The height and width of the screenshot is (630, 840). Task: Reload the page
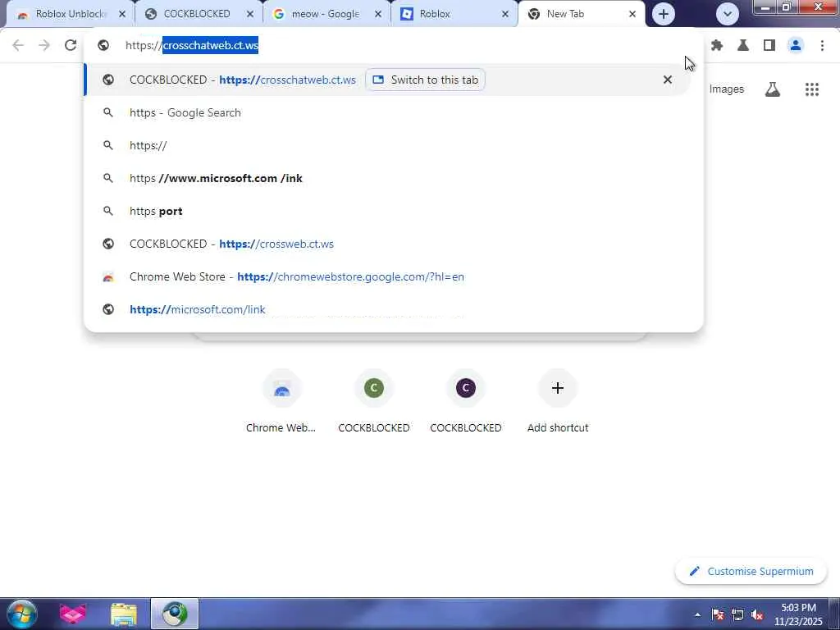pyautogui.click(x=71, y=46)
